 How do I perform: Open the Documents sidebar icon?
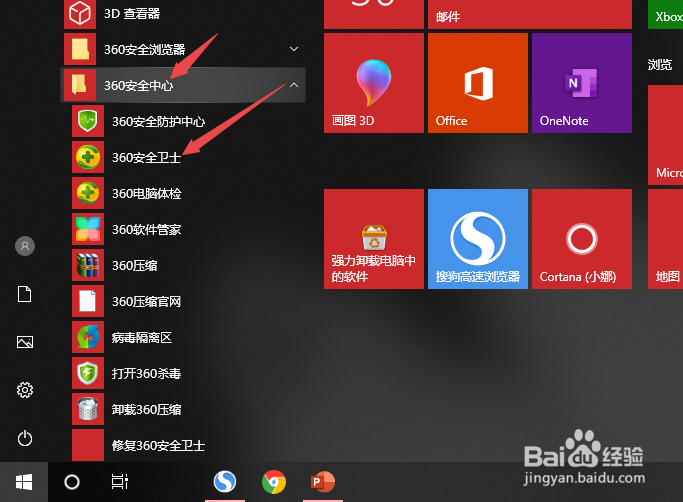[x=24, y=294]
